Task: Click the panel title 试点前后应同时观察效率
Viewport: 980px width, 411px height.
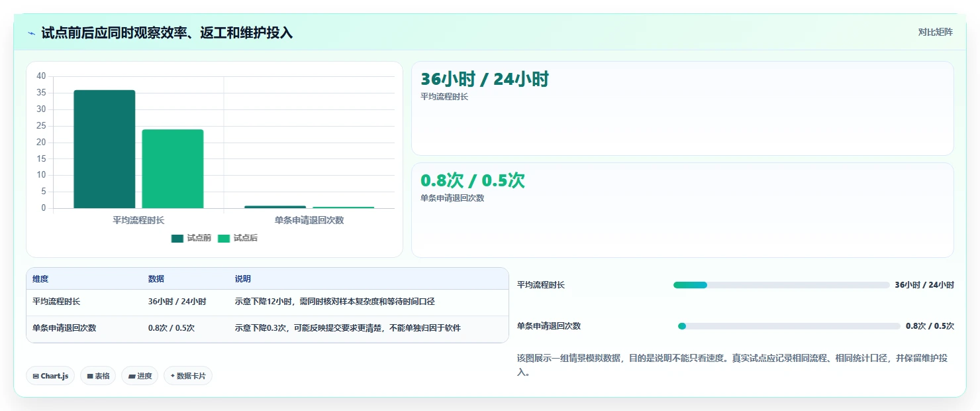Action: tap(167, 33)
